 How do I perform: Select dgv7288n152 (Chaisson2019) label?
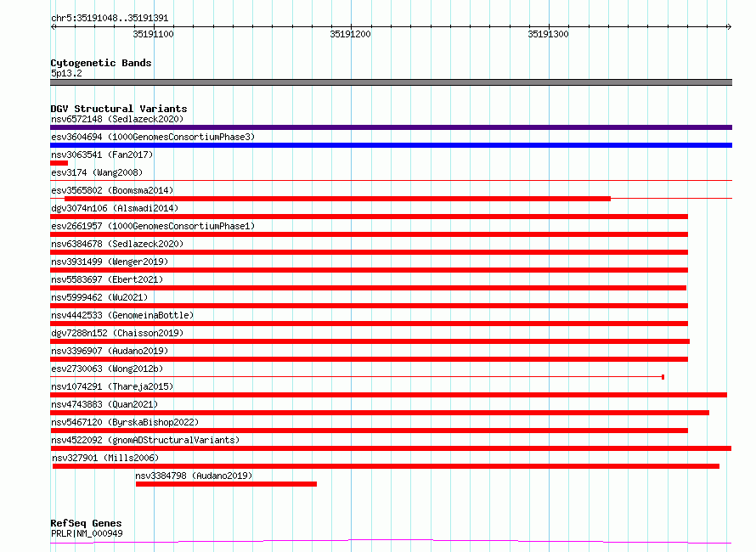click(x=117, y=333)
